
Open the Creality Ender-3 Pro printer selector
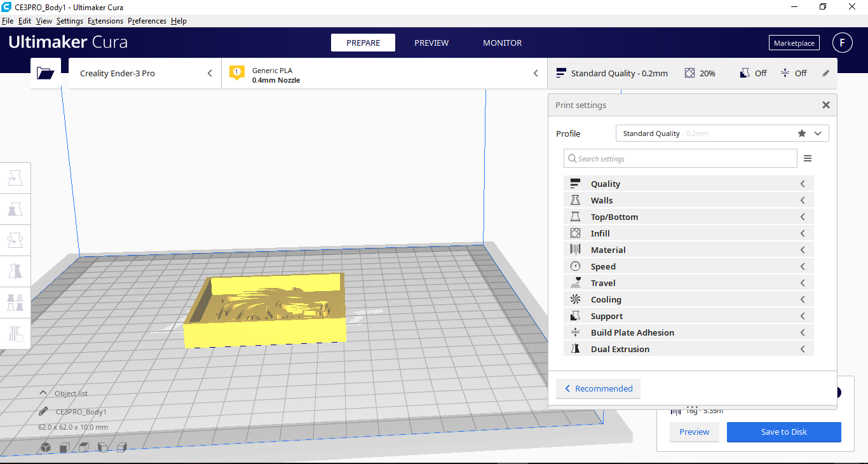pyautogui.click(x=145, y=73)
